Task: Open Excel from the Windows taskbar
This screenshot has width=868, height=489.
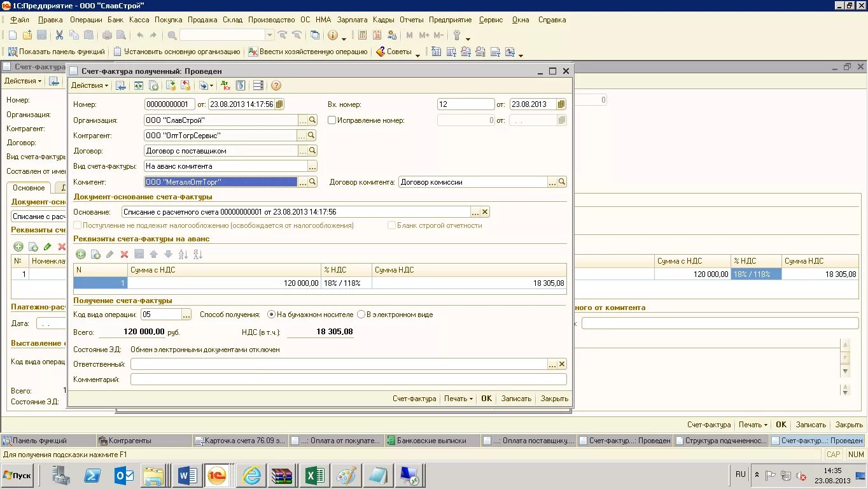Action: coord(315,476)
